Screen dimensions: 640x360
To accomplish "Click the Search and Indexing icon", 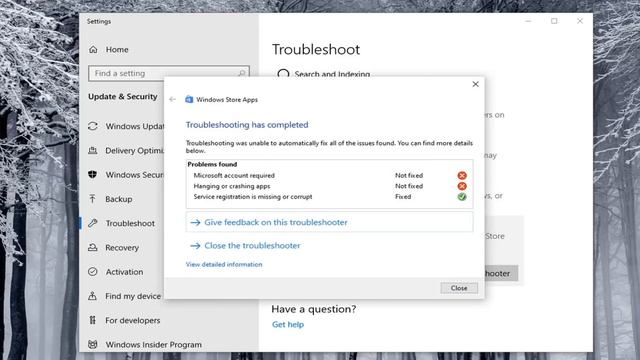I will coord(283,74).
